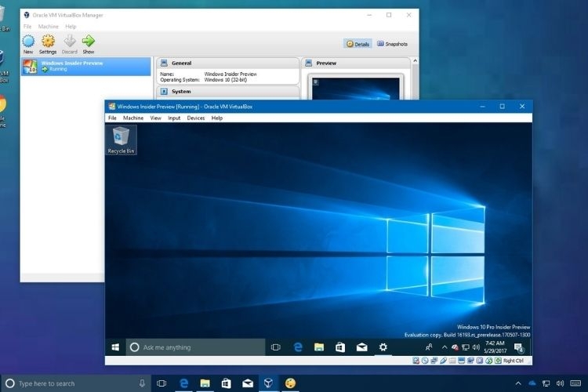Click the green Show arrow in Manager

(x=89, y=44)
